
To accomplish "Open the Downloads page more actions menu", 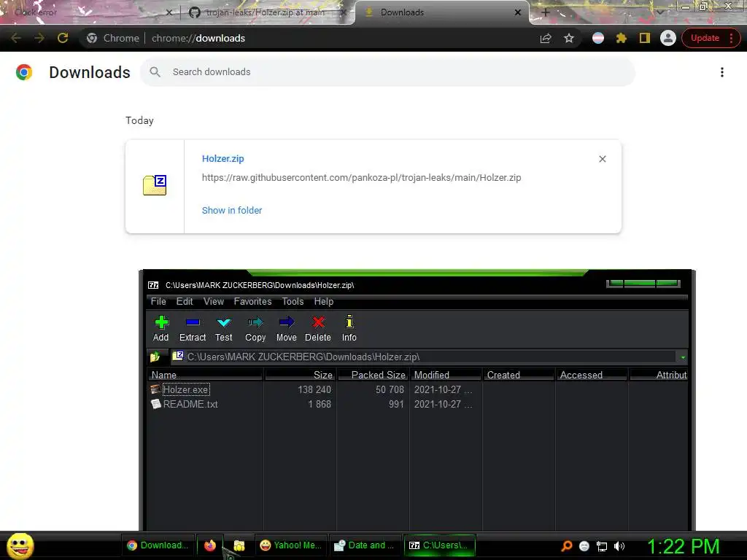I will [x=722, y=72].
